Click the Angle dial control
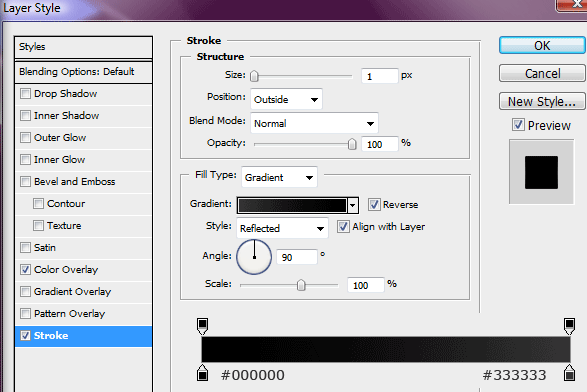The height and width of the screenshot is (392, 587). [x=254, y=257]
